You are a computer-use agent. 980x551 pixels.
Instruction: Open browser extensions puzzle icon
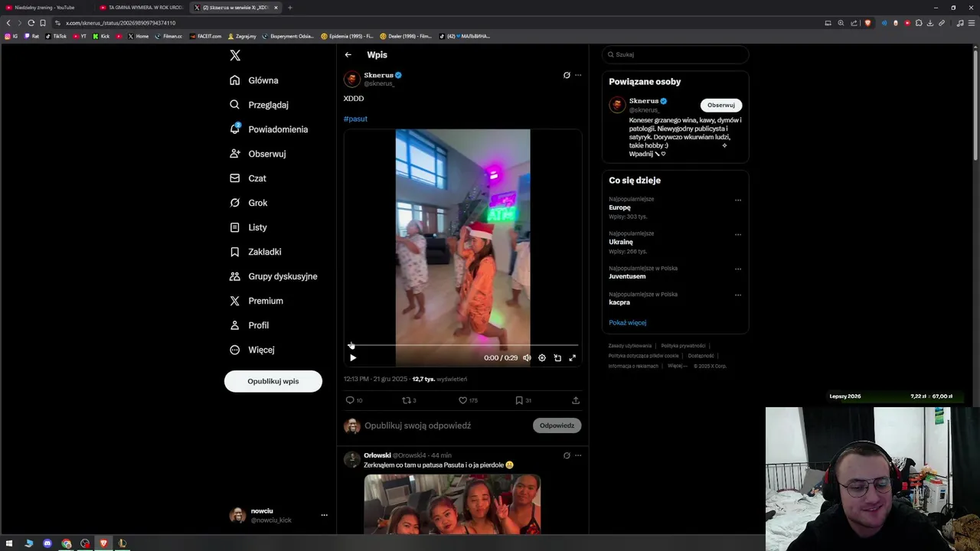click(919, 23)
